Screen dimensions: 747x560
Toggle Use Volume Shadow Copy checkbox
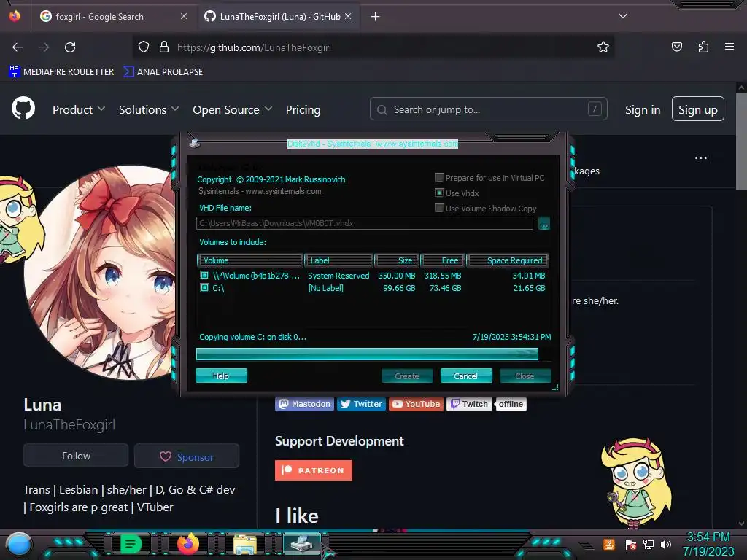[x=439, y=208]
